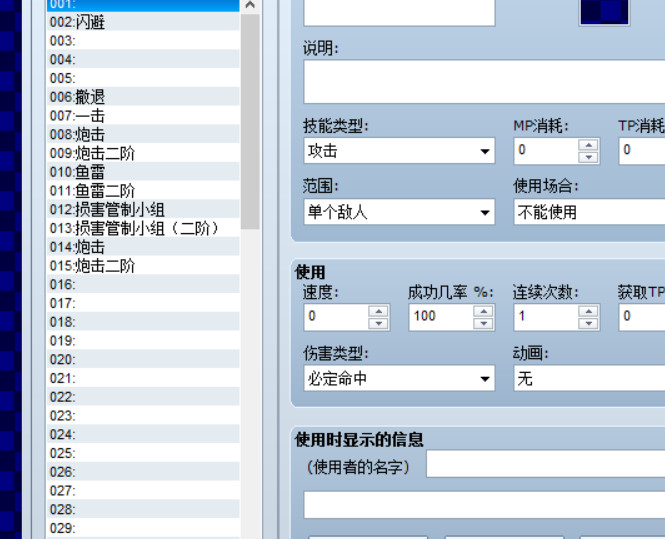Click the TP消耗 value field

click(642, 151)
